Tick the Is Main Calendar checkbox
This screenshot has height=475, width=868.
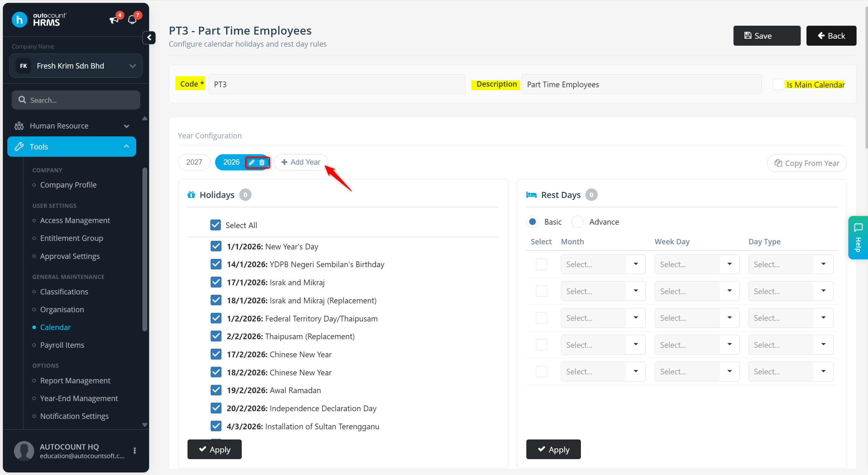click(778, 84)
